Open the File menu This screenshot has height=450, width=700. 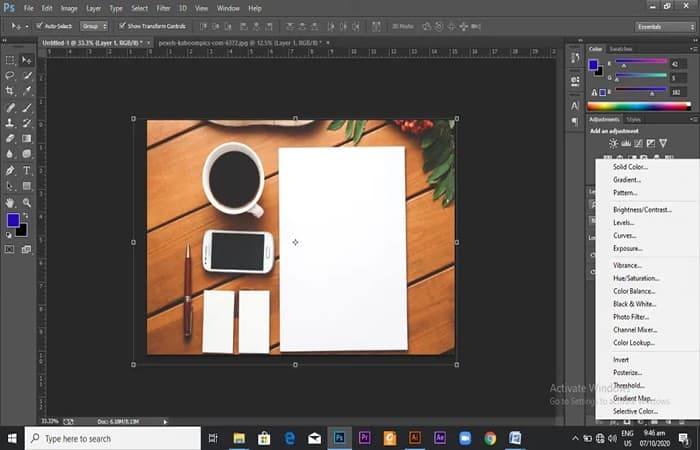click(x=29, y=8)
